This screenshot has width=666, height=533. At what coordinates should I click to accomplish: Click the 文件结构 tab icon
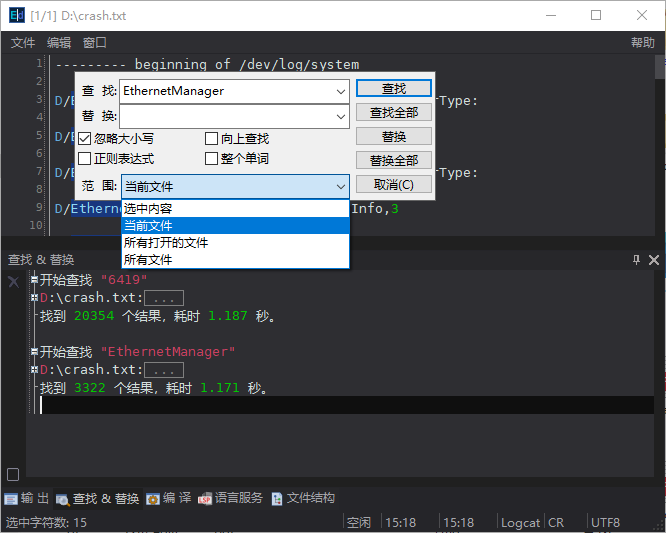click(277, 499)
